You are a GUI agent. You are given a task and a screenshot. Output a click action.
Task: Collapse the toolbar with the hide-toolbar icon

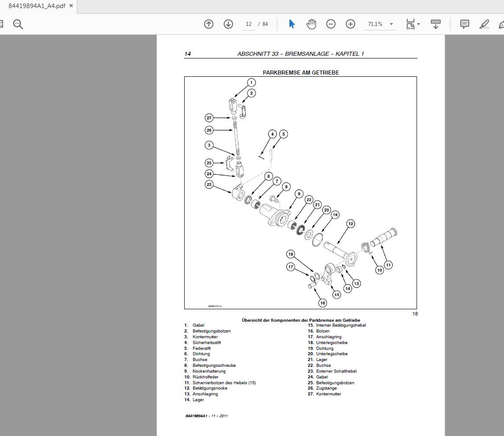pyautogui.click(x=435, y=24)
